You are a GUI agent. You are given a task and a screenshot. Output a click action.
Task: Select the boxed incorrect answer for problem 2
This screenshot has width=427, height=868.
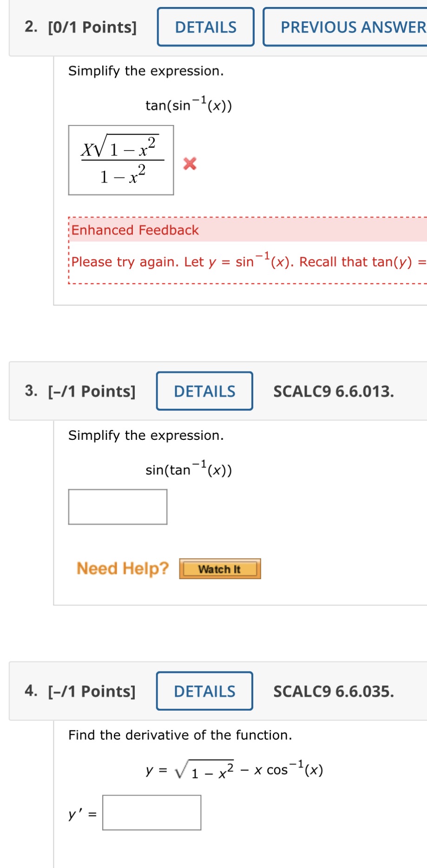pyautogui.click(x=121, y=160)
